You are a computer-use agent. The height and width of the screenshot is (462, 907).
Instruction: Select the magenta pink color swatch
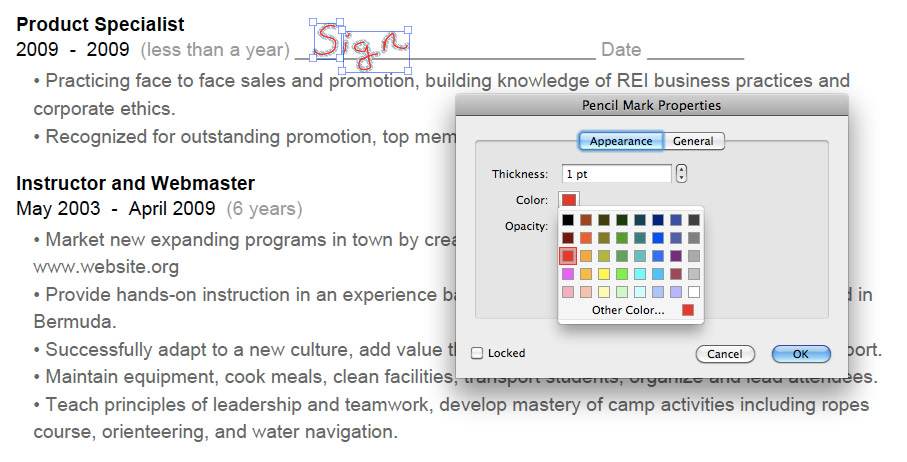click(x=568, y=273)
